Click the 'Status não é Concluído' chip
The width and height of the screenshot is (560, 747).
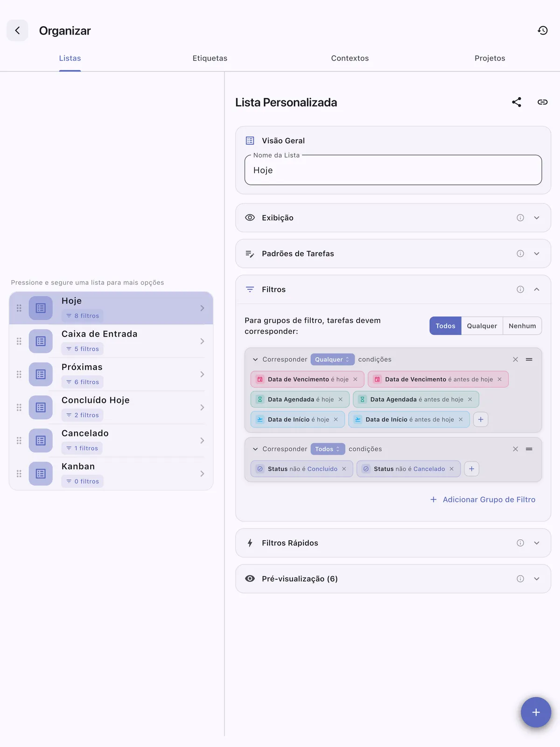pyautogui.click(x=301, y=469)
